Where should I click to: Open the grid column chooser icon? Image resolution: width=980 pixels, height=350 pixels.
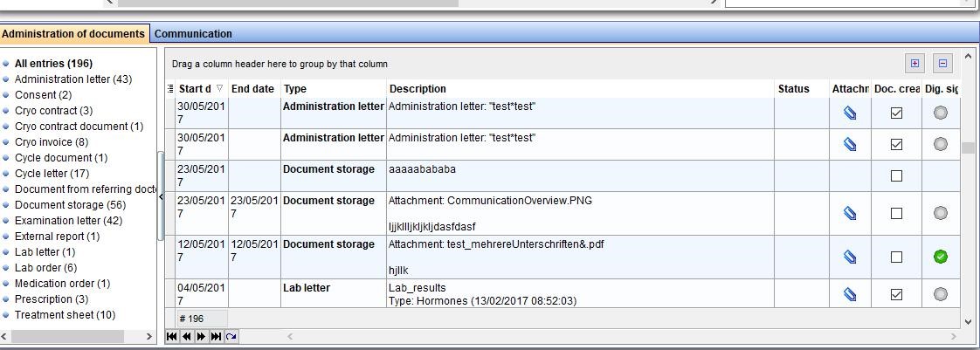(x=170, y=89)
